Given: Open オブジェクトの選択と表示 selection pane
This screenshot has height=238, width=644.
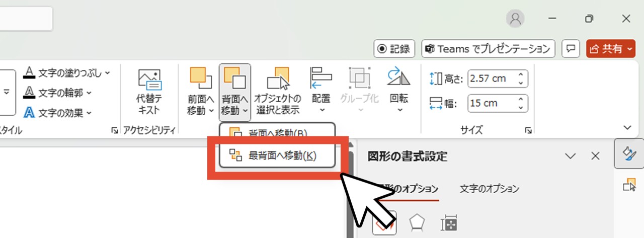Looking at the screenshot, I should [x=277, y=92].
